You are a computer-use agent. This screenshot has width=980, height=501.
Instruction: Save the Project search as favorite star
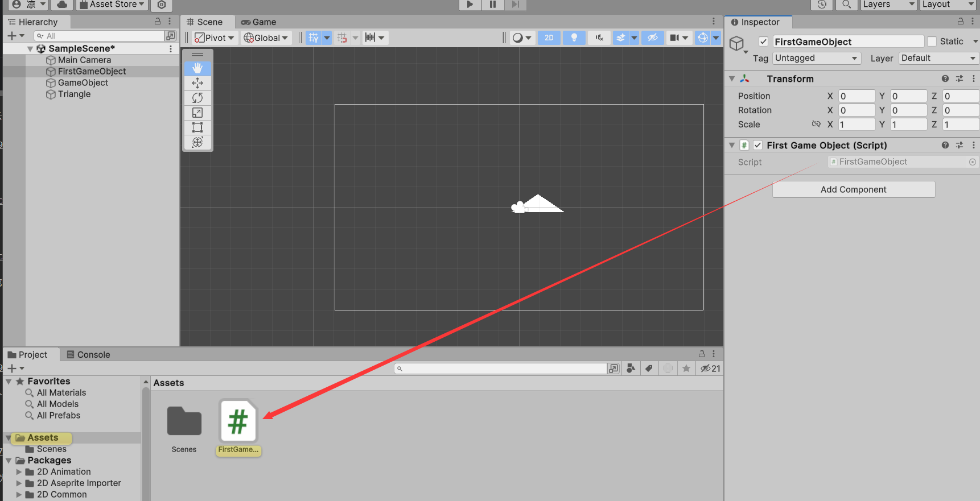pyautogui.click(x=686, y=368)
